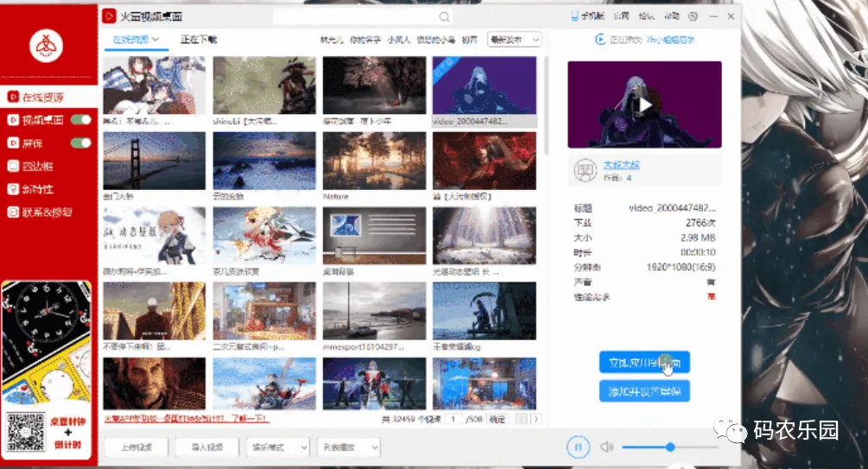Click the 屏保 sidebar icon
Screen dimensions: 868x469
13,143
